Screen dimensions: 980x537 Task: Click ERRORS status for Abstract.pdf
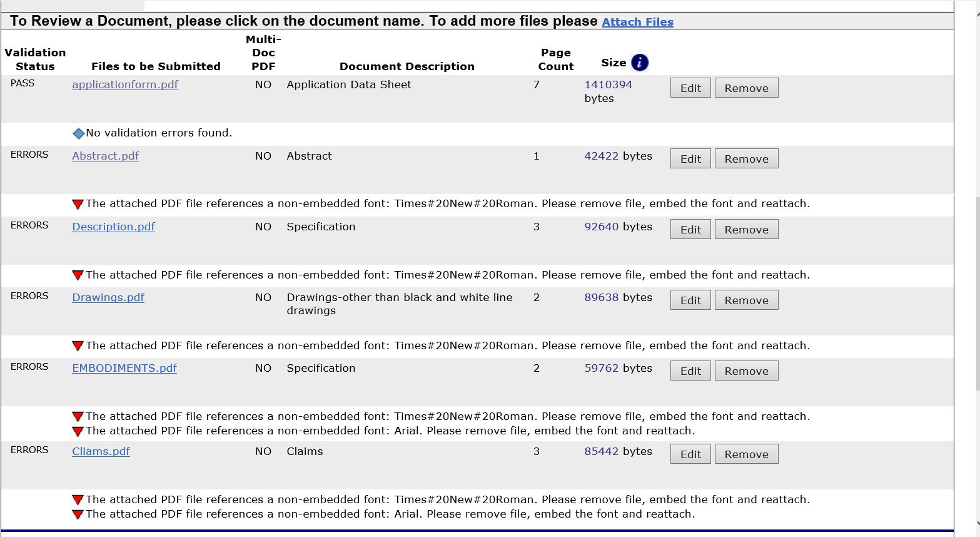[29, 155]
